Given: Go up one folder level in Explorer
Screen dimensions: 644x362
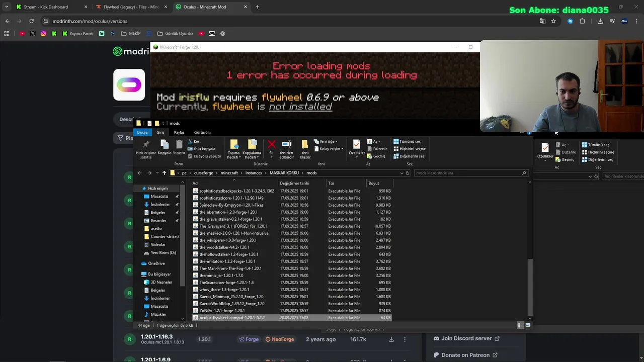Looking at the screenshot, I should pos(164,173).
